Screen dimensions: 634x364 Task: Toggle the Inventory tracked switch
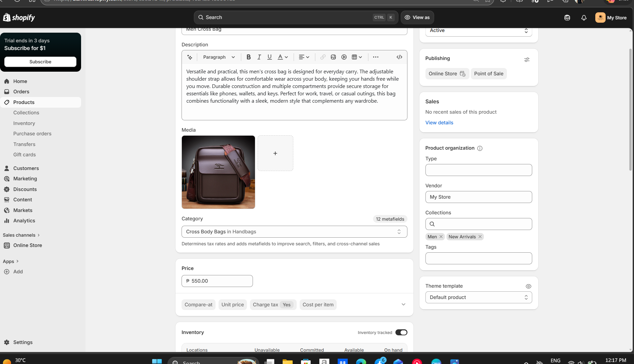[x=401, y=332]
